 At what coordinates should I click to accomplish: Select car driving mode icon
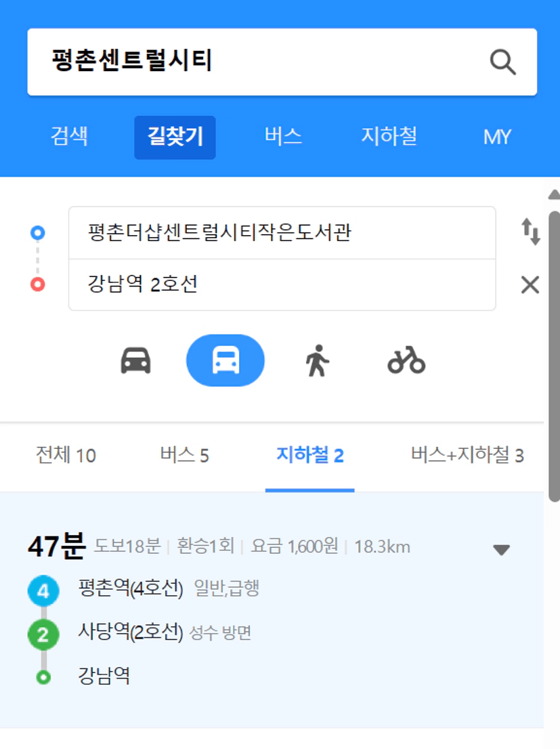click(135, 360)
